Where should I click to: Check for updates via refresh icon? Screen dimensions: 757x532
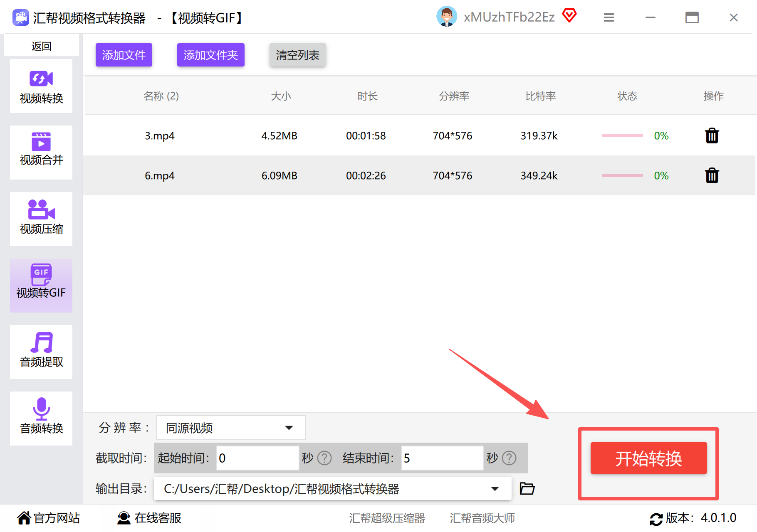tap(656, 519)
